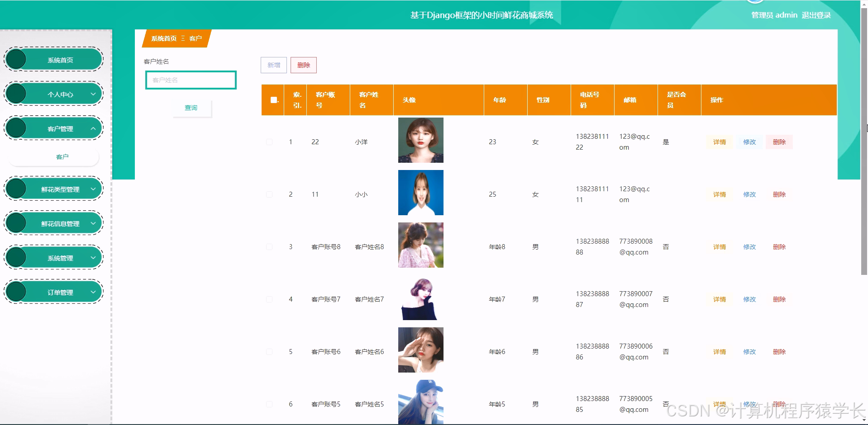Open the 订单管理 sidebar menu
Viewport: 868px width, 425px height.
click(x=54, y=292)
